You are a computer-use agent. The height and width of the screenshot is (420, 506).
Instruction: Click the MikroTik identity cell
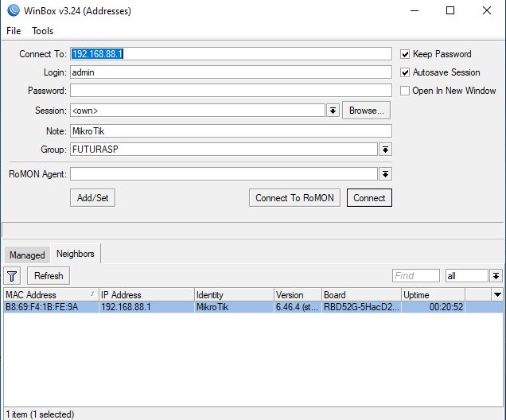(x=234, y=307)
